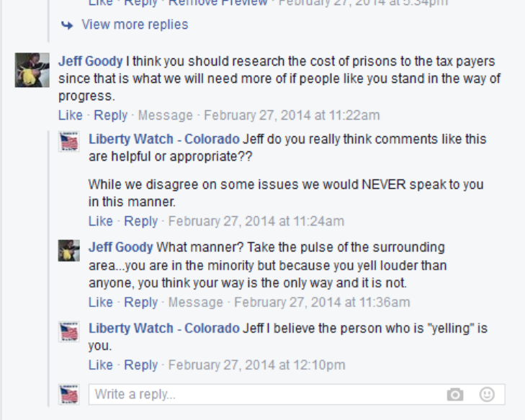This screenshot has width=525, height=420.
Task: Open timestamp February 27, 2014 at 11:22am
Action: [292, 115]
